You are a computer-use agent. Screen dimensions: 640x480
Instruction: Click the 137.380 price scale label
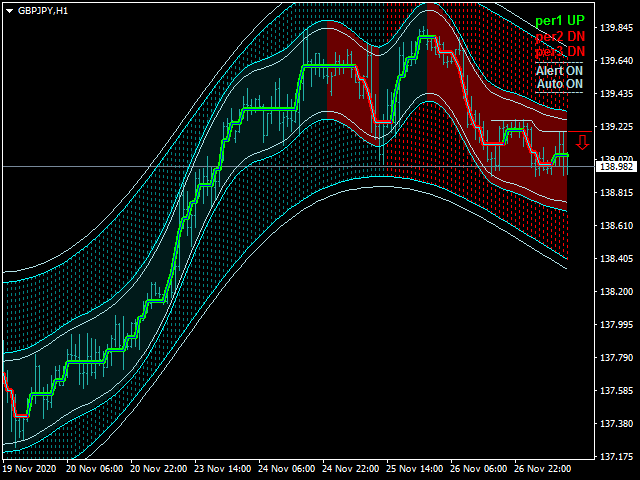coord(617,424)
